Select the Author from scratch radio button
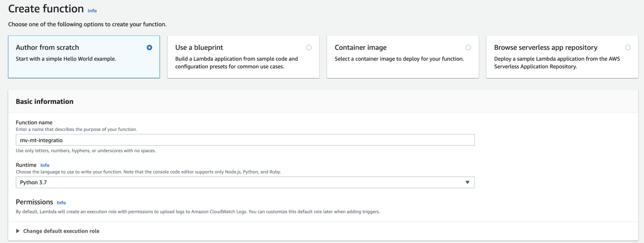Viewport: 644px width, 243px height. tap(149, 48)
